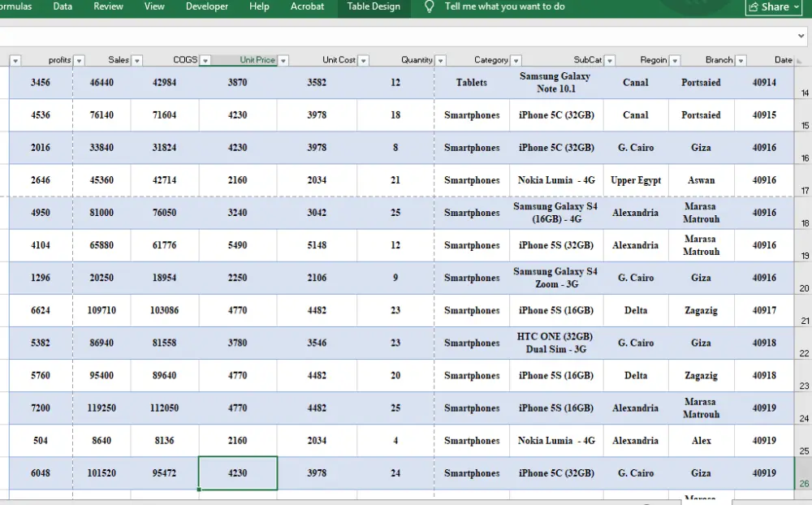Open the Review ribbon tab
Viewport: 812px width, 505px height.
pos(108,6)
